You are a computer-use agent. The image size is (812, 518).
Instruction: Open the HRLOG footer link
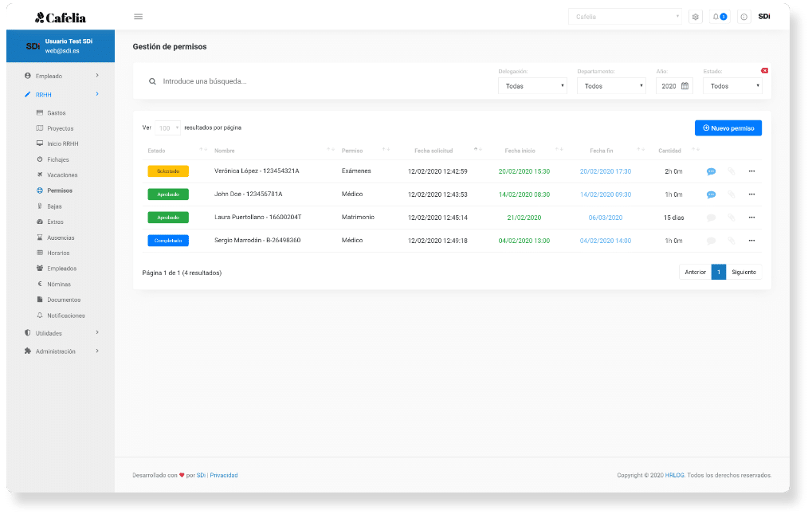click(675, 475)
